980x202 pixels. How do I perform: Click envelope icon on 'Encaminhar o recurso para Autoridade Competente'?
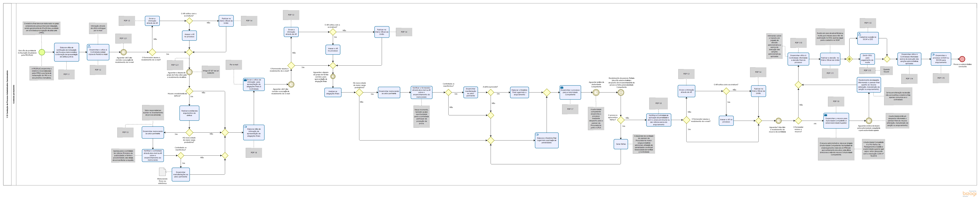click(826, 115)
